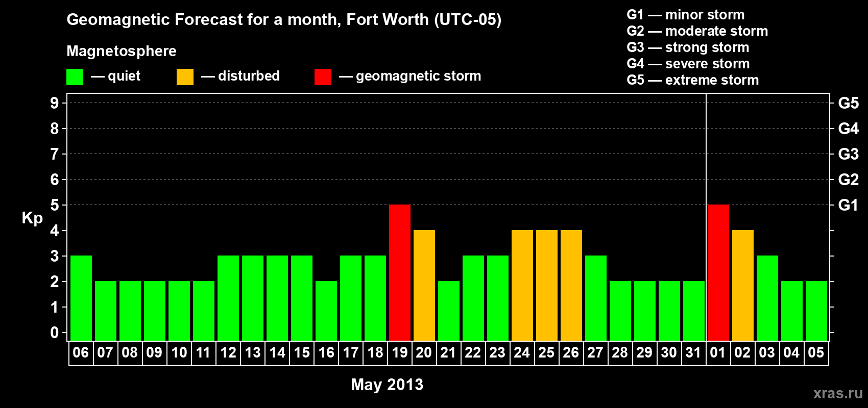This screenshot has height=408, width=868.
Task: Click the date label 10 on the x-axis
Action: (179, 353)
